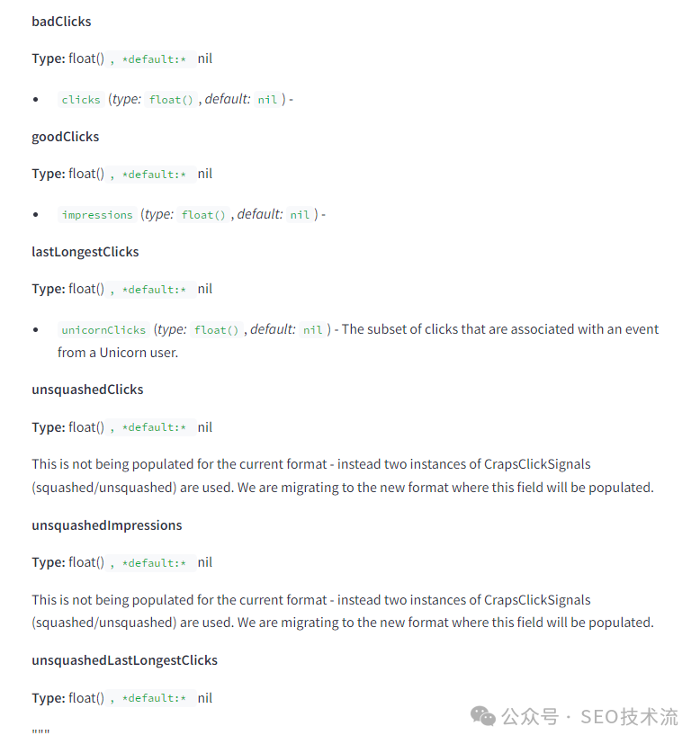Image resolution: width=700 pixels, height=744 pixels.
Task: Click the *default:* chip under unsquashedImpressions
Action: 154,563
